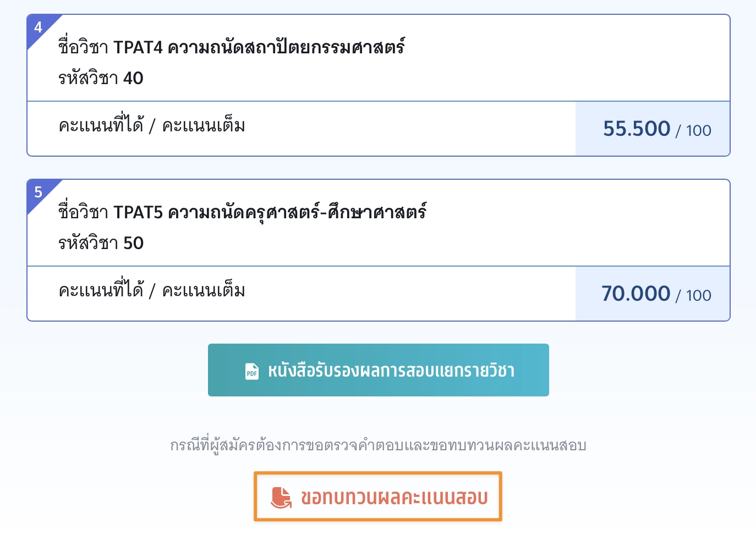756x541 pixels.
Task: Click the คะแนนเต็ม text in the TPAT5 row
Action: (204, 291)
